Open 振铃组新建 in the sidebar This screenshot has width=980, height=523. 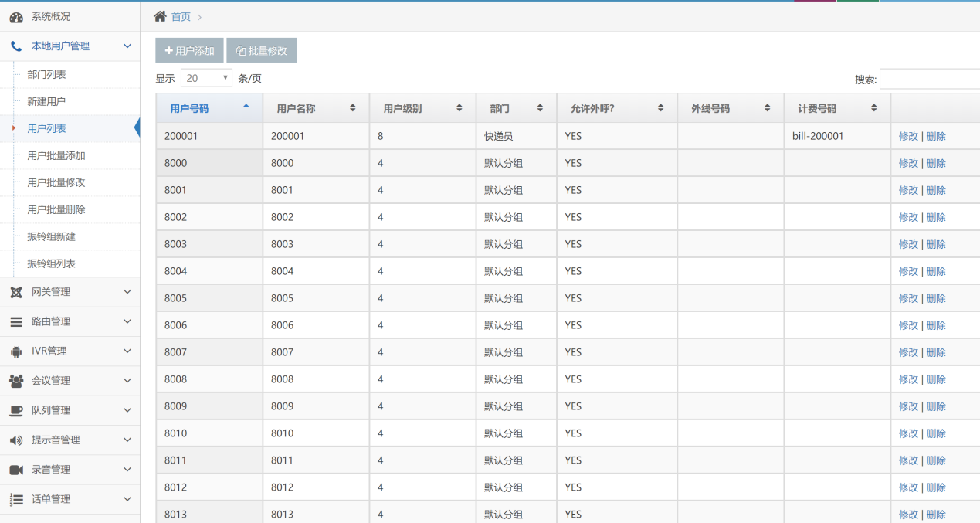pyautogui.click(x=51, y=236)
